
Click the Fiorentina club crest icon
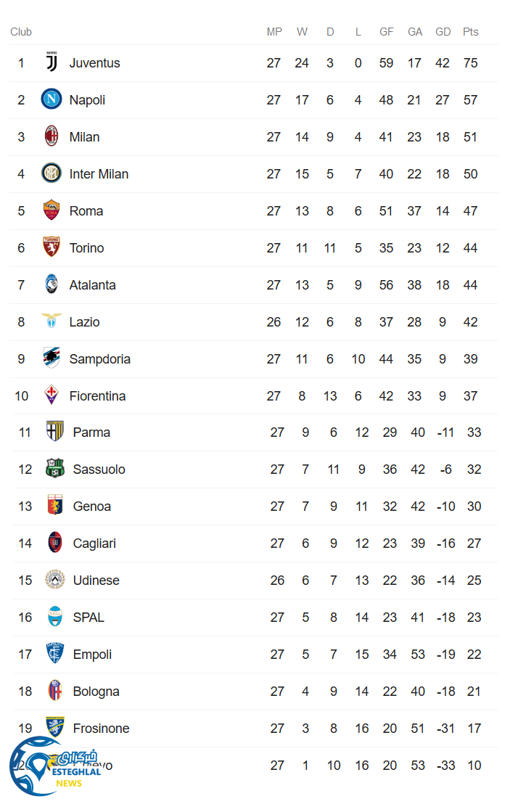tap(52, 395)
